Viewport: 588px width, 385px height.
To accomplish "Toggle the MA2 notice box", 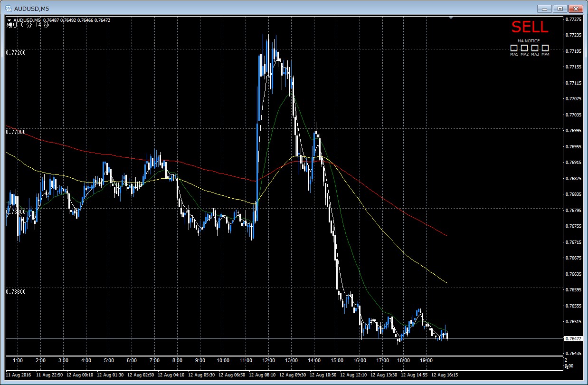I will (524, 48).
